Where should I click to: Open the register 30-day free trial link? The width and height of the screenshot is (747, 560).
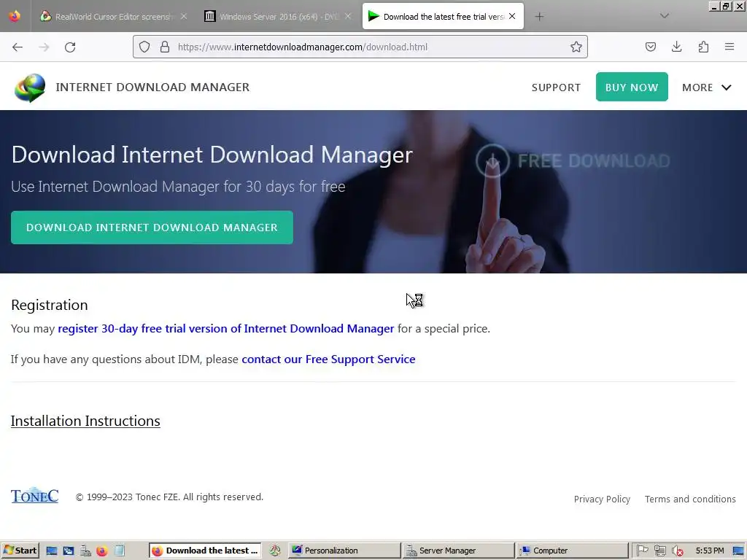(x=226, y=329)
